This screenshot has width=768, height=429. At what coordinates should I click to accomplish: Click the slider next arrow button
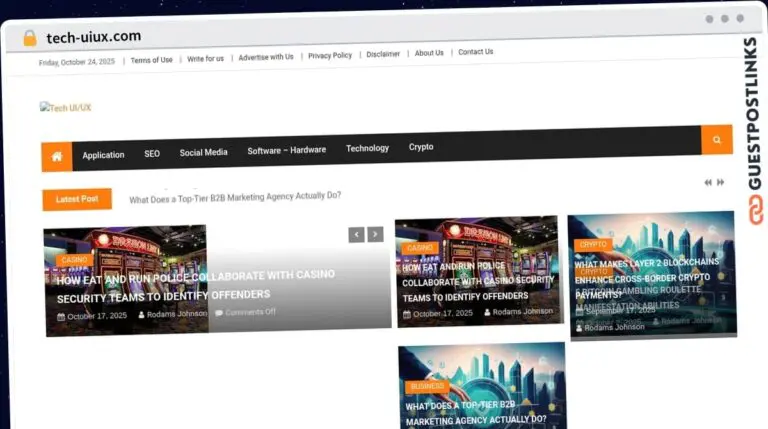pos(375,234)
